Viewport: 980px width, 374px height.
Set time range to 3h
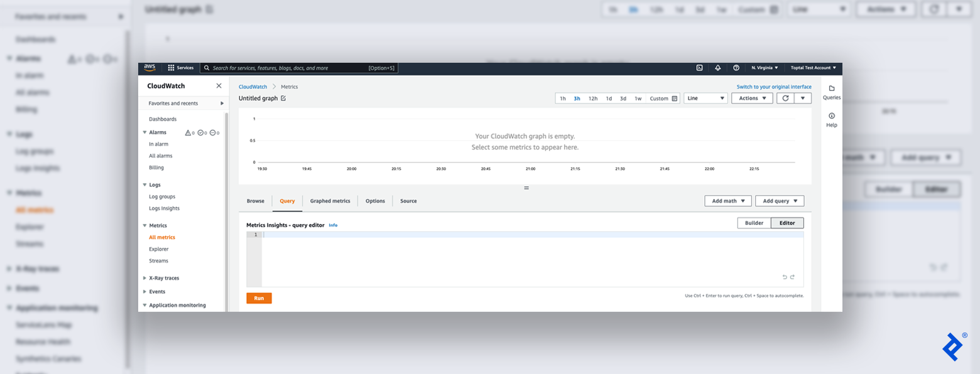click(577, 99)
